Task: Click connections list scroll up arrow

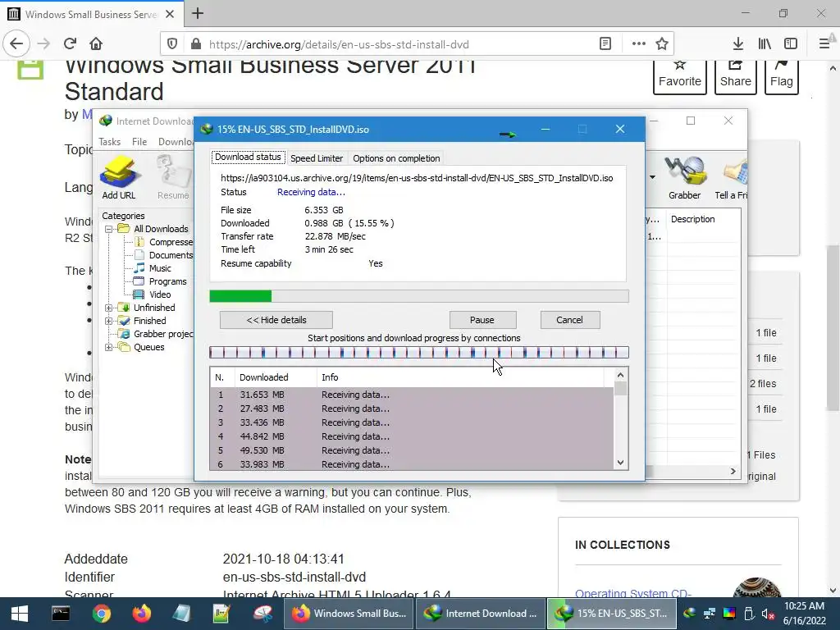Action: pos(620,375)
